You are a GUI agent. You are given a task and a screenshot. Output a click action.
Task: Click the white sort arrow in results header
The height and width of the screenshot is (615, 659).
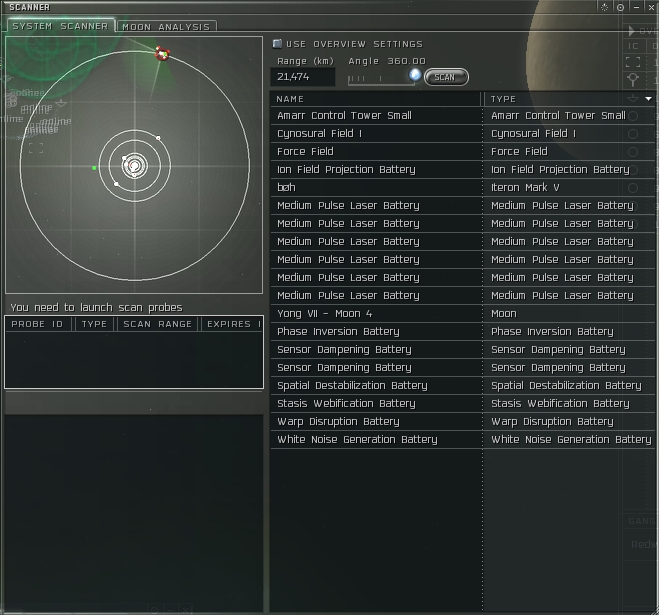[648, 99]
